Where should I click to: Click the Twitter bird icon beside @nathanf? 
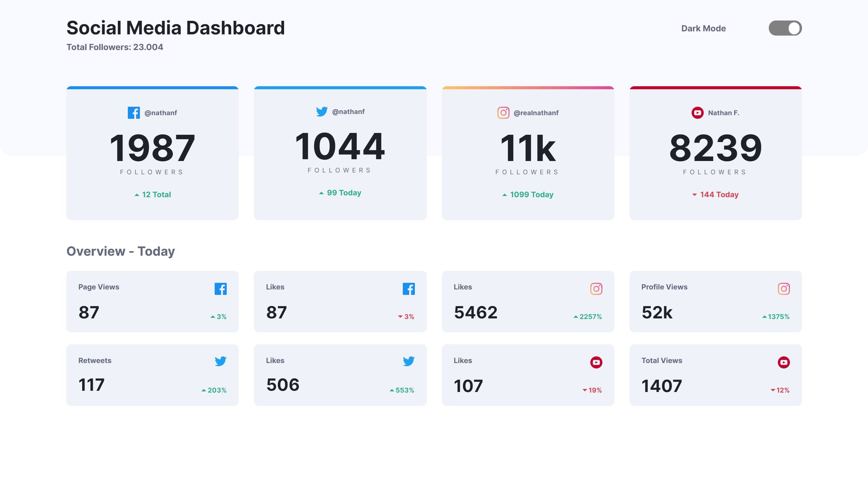click(x=322, y=112)
